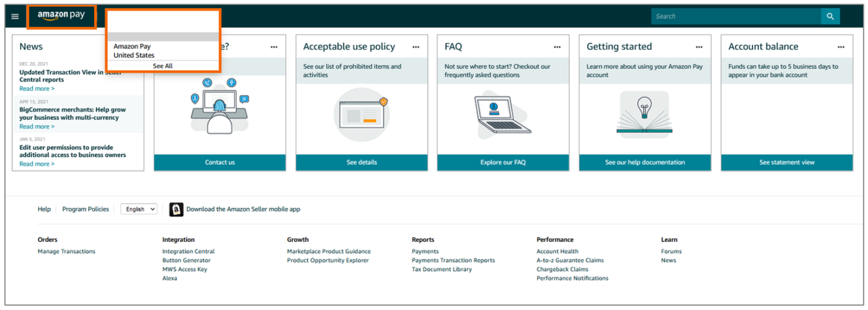
Task: Click the Help footer link
Action: tap(44, 209)
